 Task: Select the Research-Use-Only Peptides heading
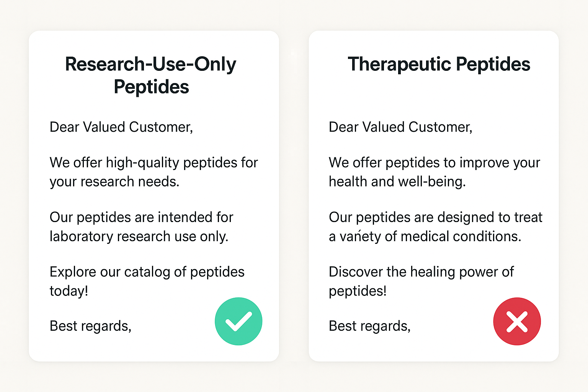tap(151, 75)
